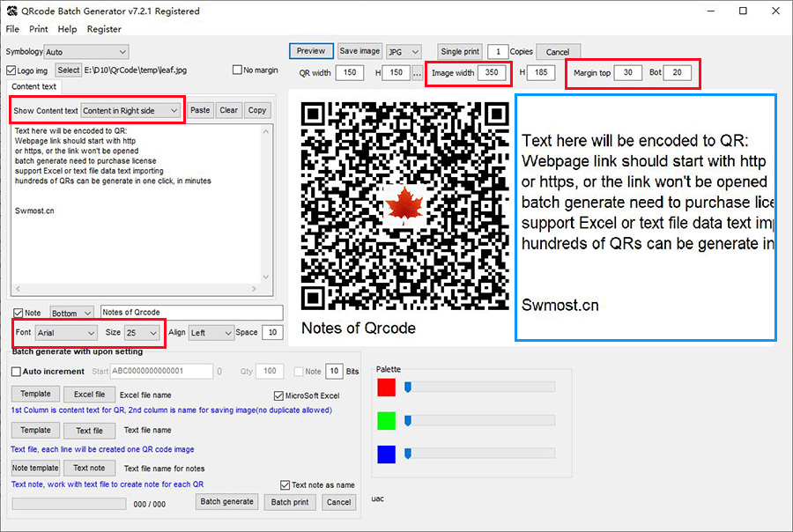Click the Clear button
This screenshot has width=793, height=532.
point(228,110)
